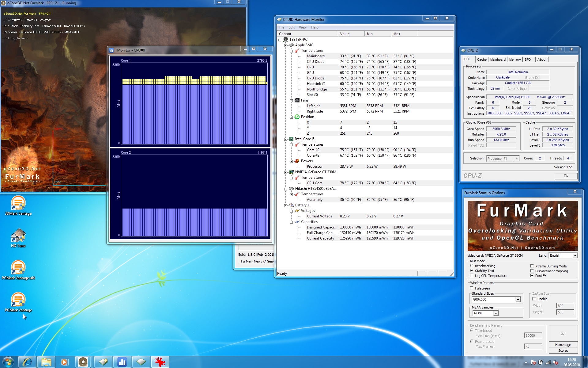Collapse Apple SMC Temperatures node

pyautogui.click(x=292, y=51)
